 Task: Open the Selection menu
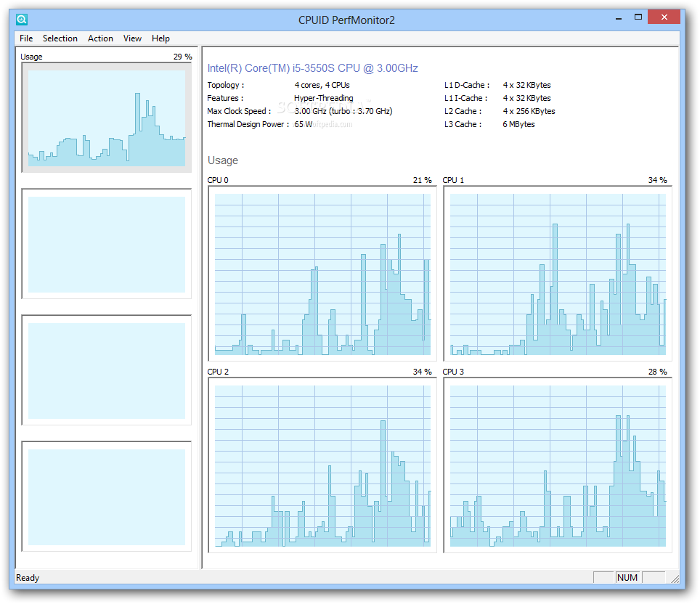tap(60, 38)
